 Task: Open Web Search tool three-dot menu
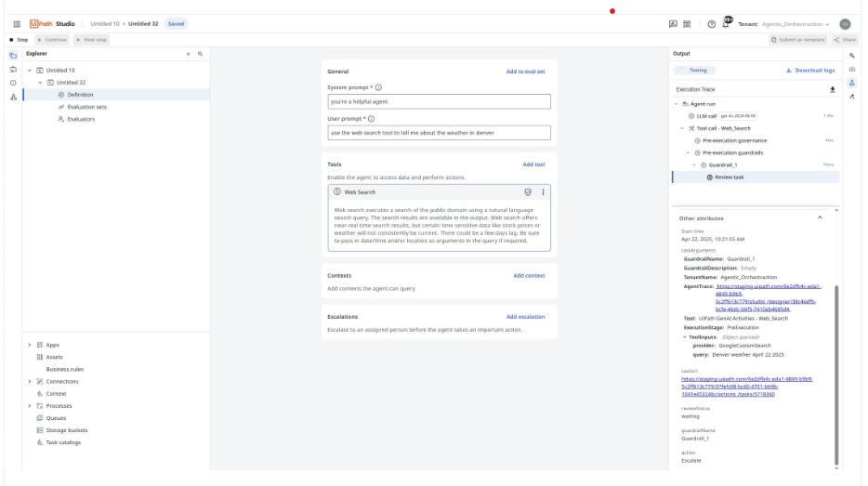point(543,191)
